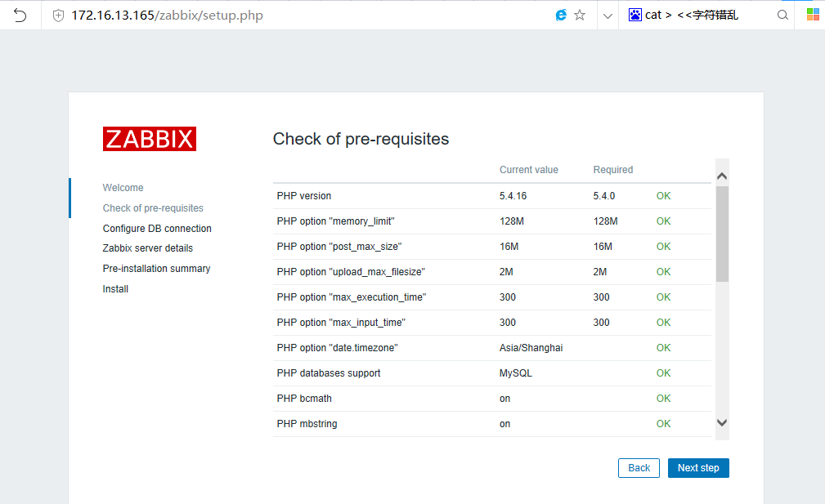The image size is (825, 504).
Task: Click PHP option "upload_max_filesize" label
Action: tap(351, 272)
